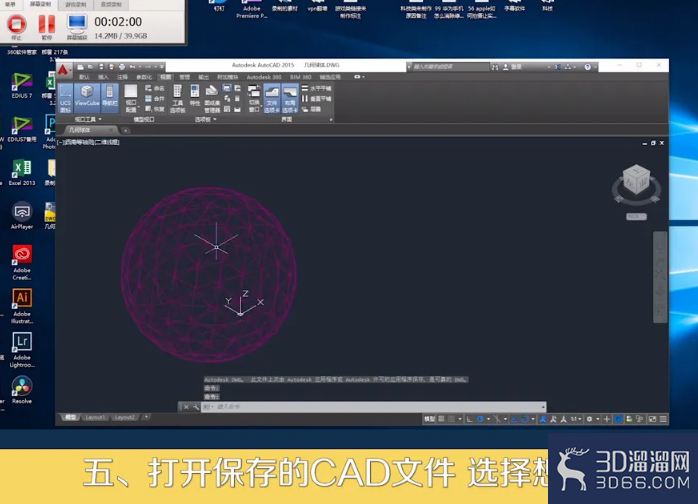Click the 界面 panel dialog launcher arrow

(x=331, y=120)
